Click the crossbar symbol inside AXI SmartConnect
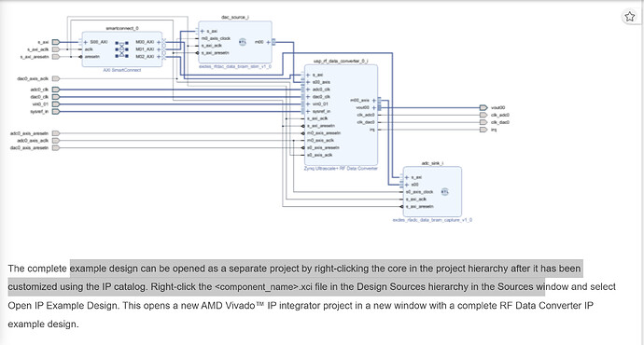The width and height of the screenshot is (644, 345). click(121, 49)
